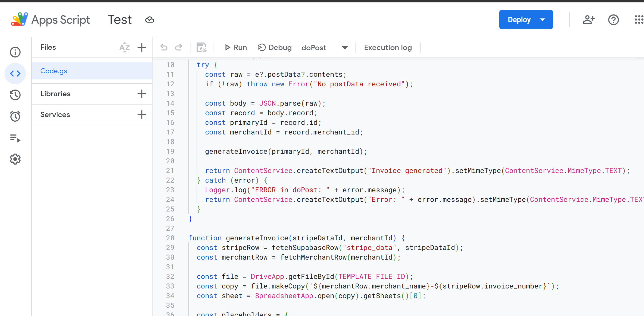The width and height of the screenshot is (644, 316).
Task: Run the selected function
Action: point(236,48)
